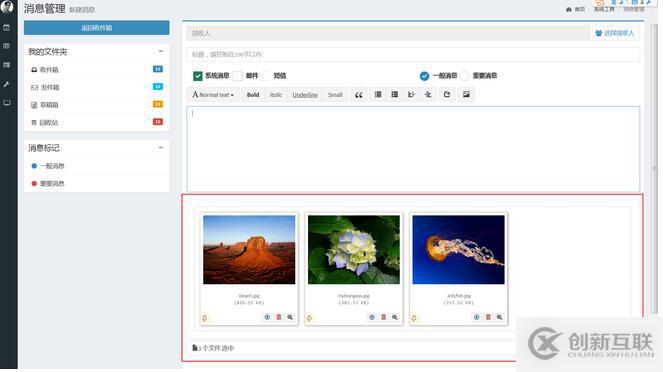Click the yellow status icon on the Hydrangeas.jpg card
Image resolution: width=663 pixels, height=372 pixels.
[x=309, y=318]
